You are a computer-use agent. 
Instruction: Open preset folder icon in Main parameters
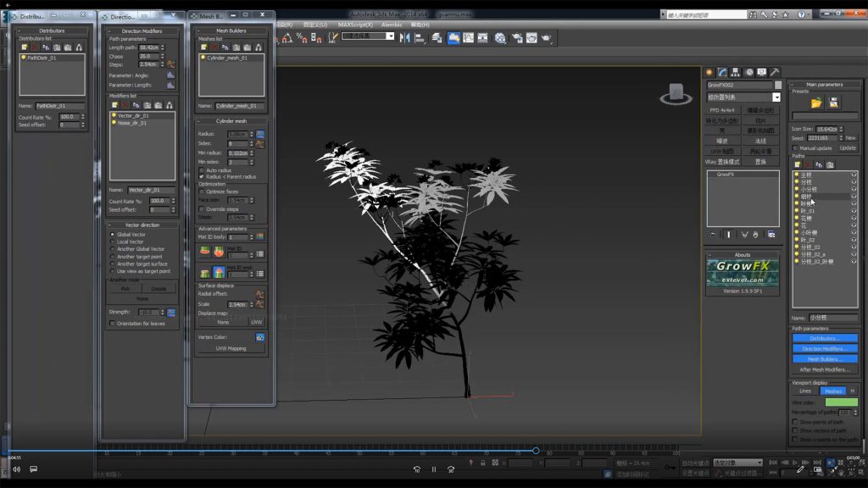816,103
